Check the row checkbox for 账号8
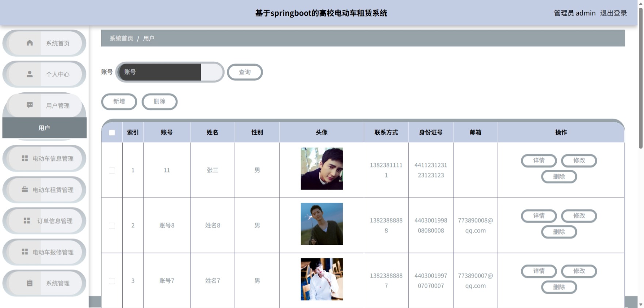Image resolution: width=644 pixels, height=308 pixels. 112,226
